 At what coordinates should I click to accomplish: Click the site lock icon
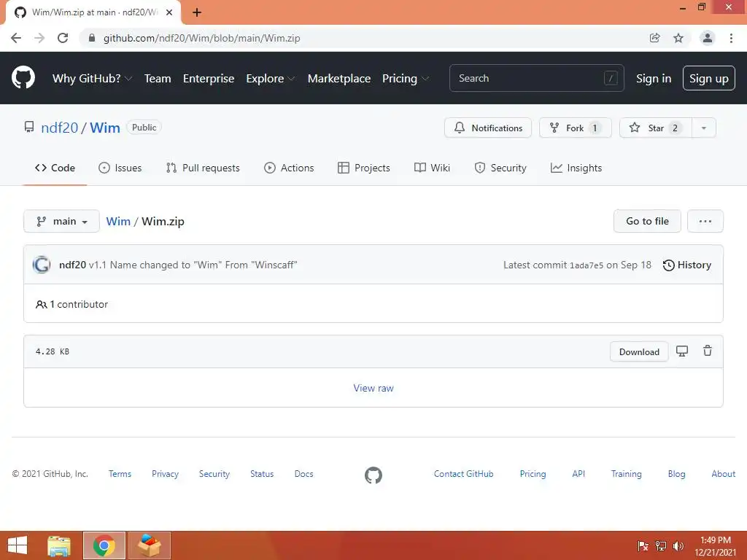(92, 38)
